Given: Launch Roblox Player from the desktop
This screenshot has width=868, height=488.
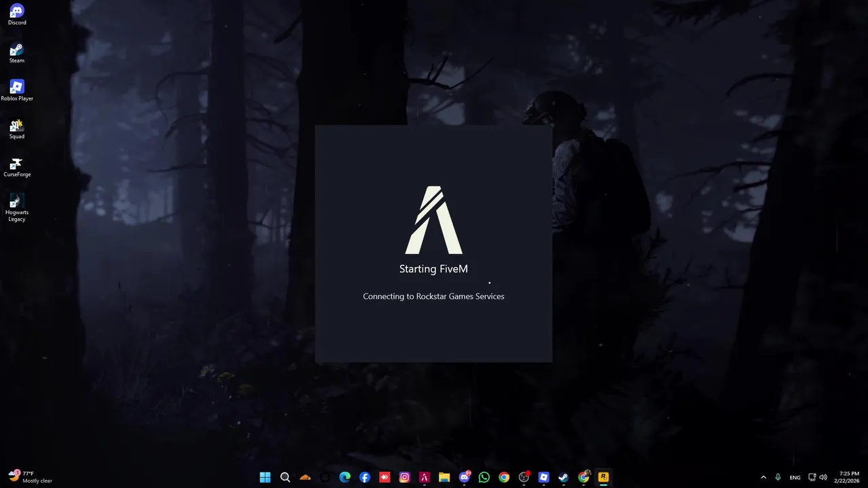Looking at the screenshot, I should pos(17,90).
